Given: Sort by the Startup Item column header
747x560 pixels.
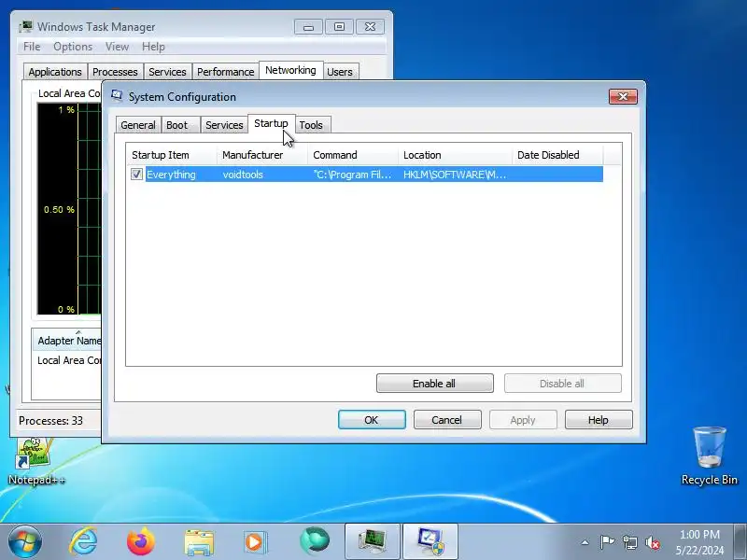Looking at the screenshot, I should tap(172, 155).
